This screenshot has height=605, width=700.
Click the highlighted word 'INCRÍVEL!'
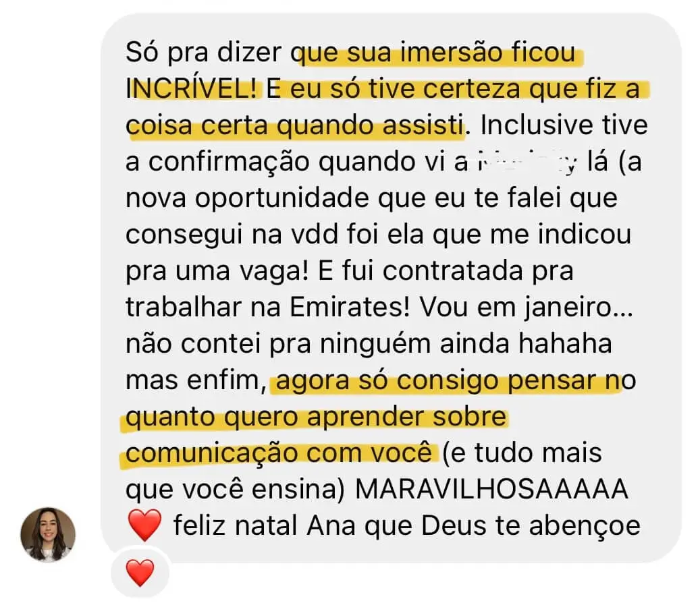click(x=192, y=89)
